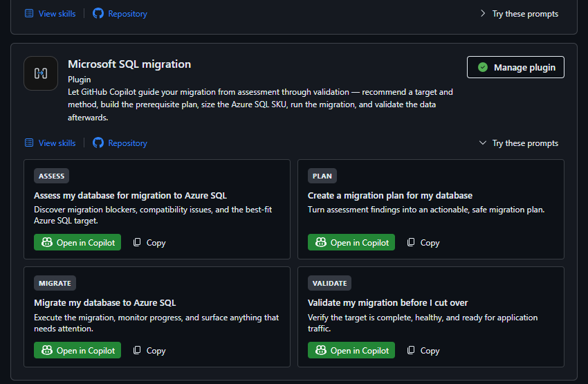Click skills list icon in SQL migration card
588x384 pixels.
29,143
